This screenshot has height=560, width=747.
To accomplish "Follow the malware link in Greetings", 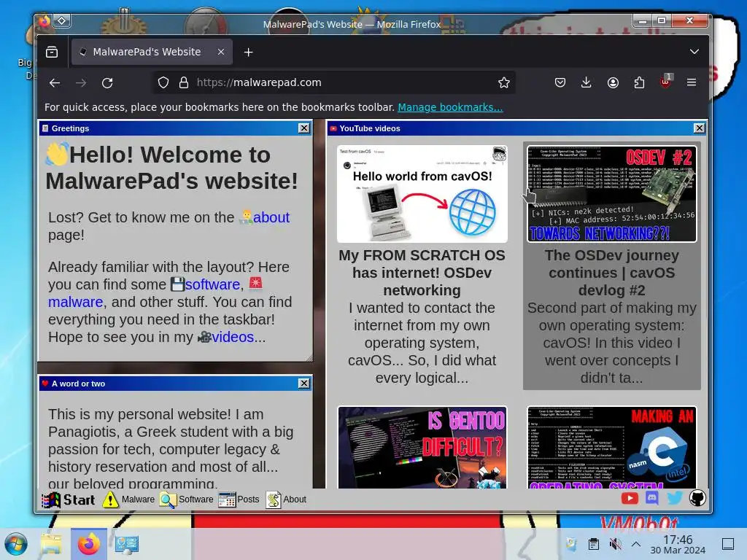I will pyautogui.click(x=75, y=302).
